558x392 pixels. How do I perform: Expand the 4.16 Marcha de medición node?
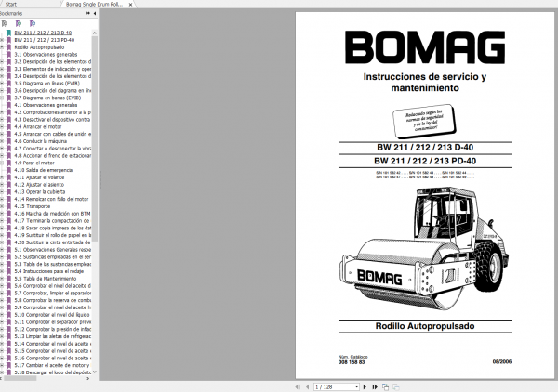pyautogui.click(x=2, y=214)
